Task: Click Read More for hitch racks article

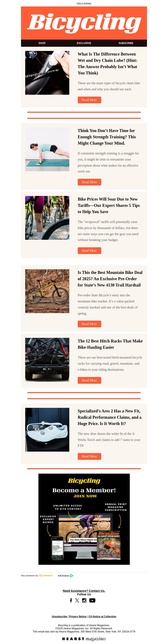Action: (x=89, y=380)
